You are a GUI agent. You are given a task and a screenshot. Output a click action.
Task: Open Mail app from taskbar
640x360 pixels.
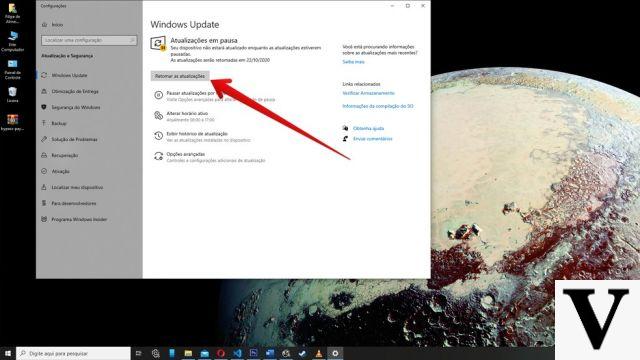pos(204,353)
